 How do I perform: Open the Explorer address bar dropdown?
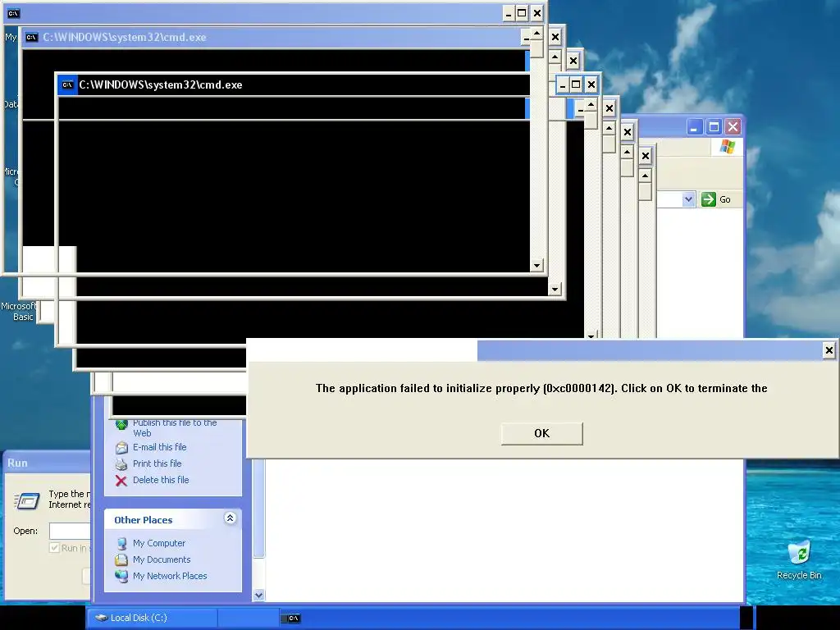688,199
